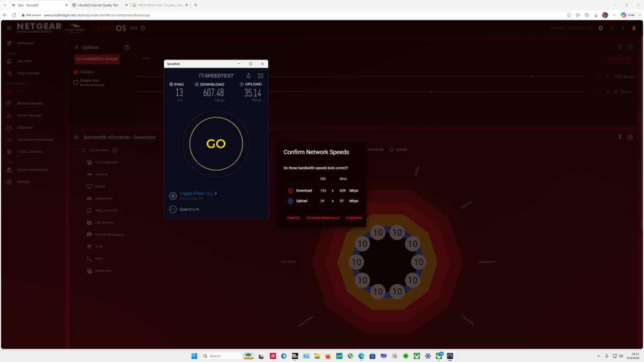
Task: Open Ping Heatmap in sidebar
Action: pos(23,73)
